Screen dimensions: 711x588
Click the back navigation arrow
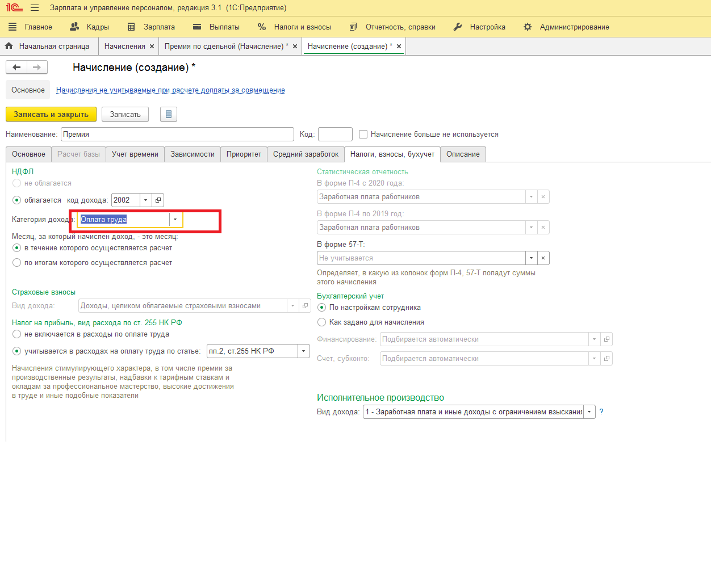tap(16, 68)
